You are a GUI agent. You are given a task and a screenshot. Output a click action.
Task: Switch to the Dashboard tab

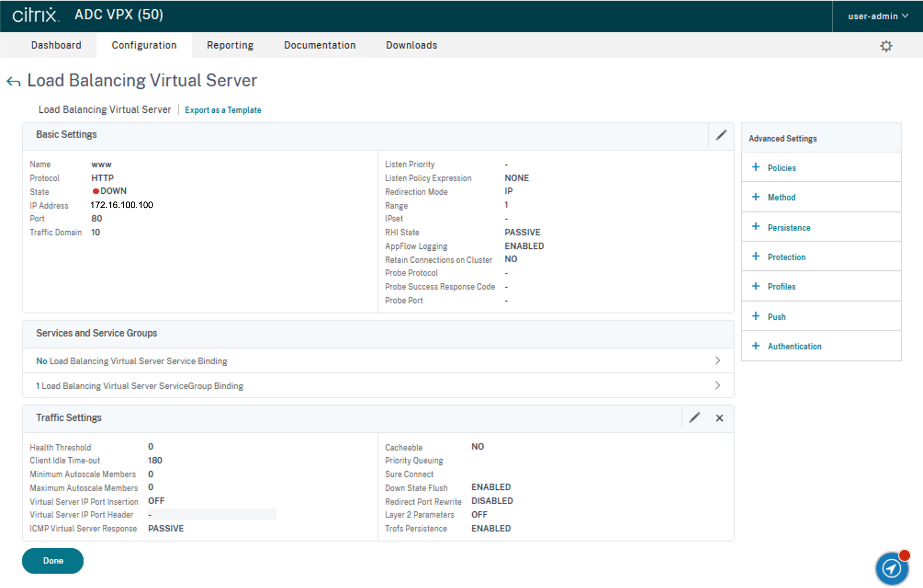pyautogui.click(x=56, y=45)
